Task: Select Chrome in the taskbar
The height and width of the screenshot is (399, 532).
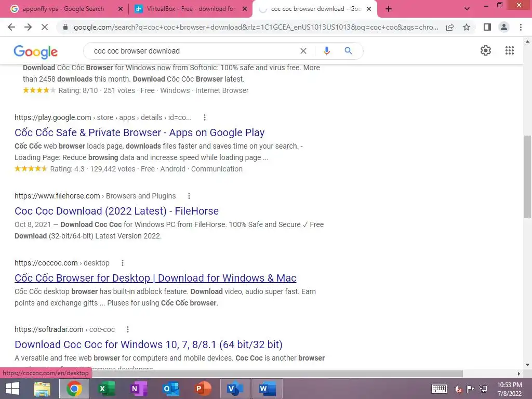Action: coord(74,389)
